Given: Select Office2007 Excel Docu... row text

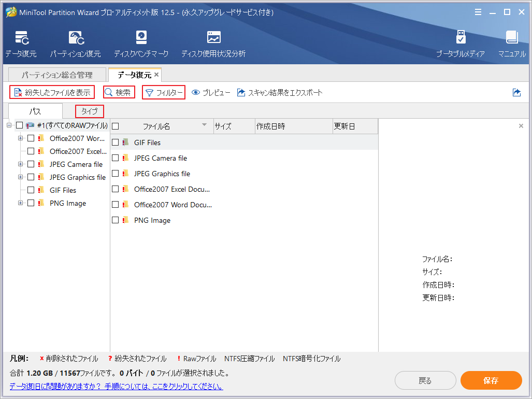Looking at the screenshot, I should coord(171,189).
